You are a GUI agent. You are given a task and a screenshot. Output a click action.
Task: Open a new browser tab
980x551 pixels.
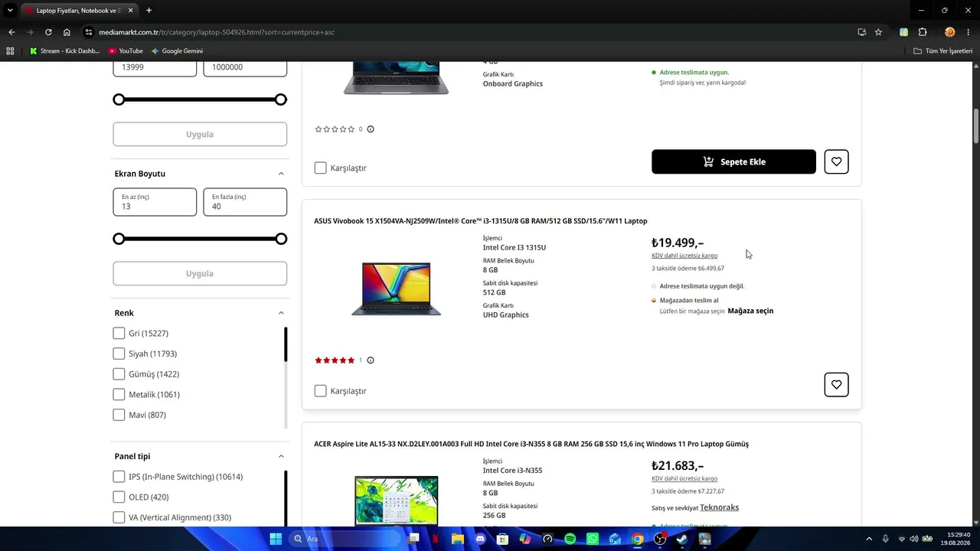[149, 11]
